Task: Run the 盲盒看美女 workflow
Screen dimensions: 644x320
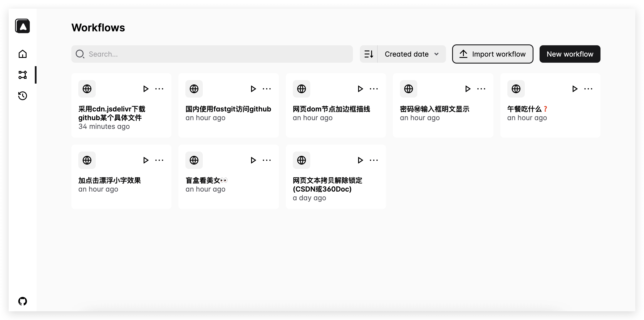Action: tap(253, 160)
